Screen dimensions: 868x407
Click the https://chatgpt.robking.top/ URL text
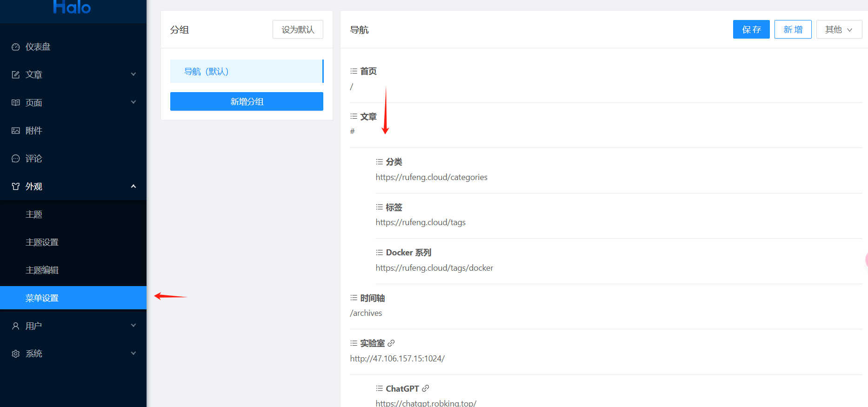(426, 403)
